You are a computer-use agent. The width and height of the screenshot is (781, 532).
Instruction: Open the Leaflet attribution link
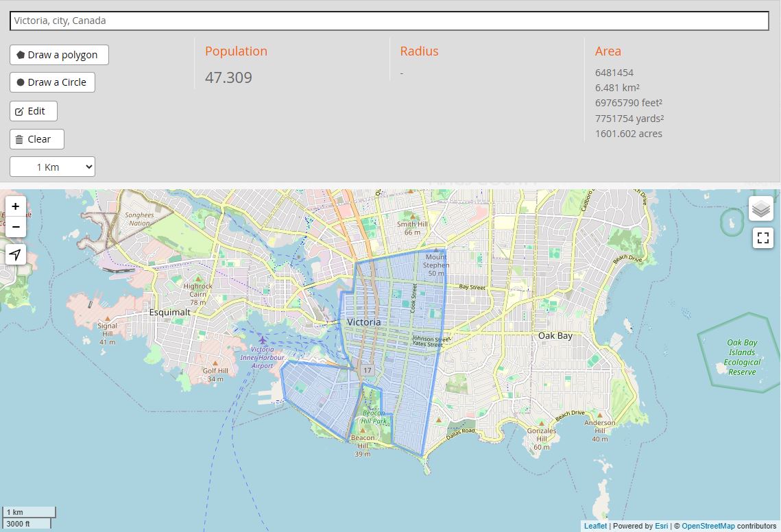[x=595, y=526]
